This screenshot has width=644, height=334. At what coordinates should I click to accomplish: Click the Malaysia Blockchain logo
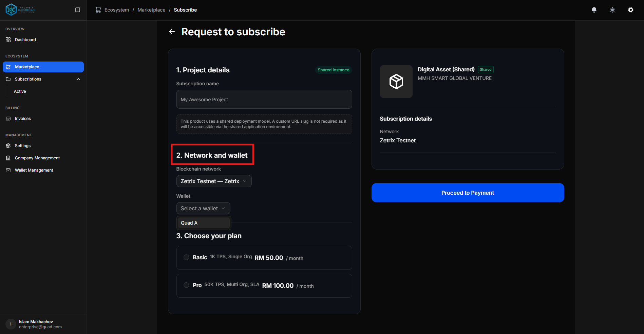coord(20,10)
